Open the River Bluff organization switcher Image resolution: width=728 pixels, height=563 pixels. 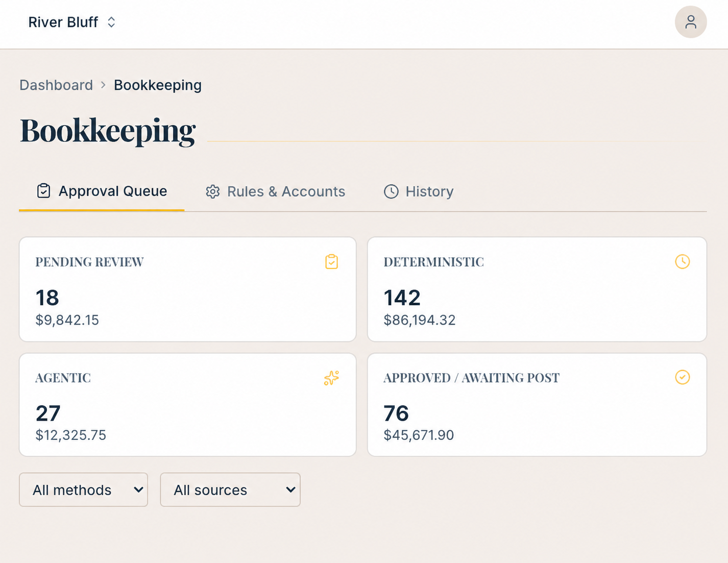pyautogui.click(x=72, y=22)
